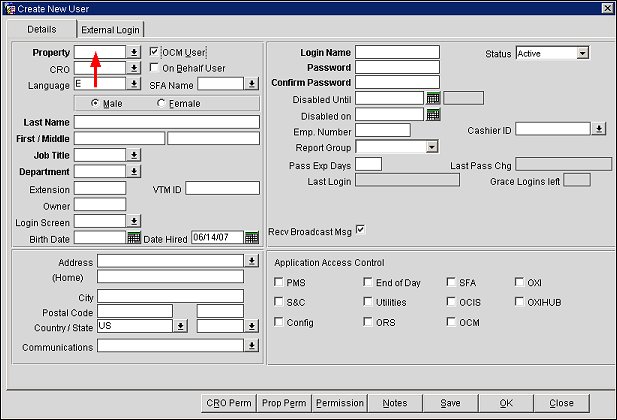Viewport: 617px width, 420px height.
Task: Enable the On Behalf User checkbox
Action: [x=154, y=68]
